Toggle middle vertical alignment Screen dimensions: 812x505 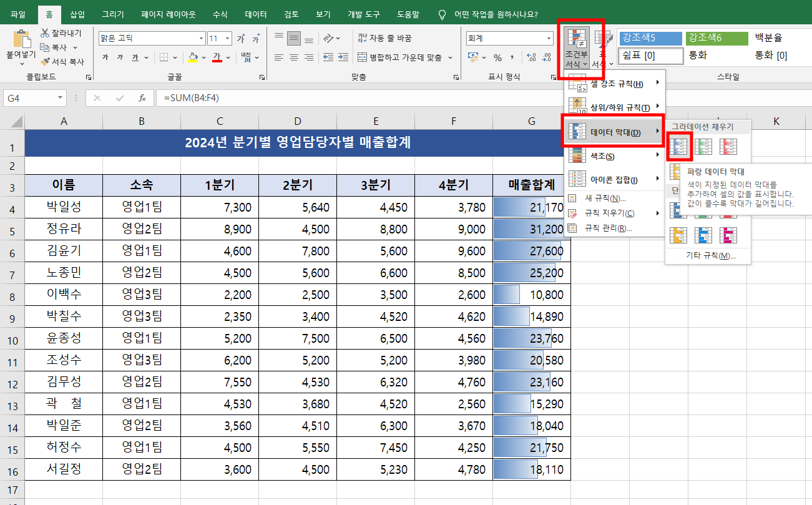click(294, 38)
